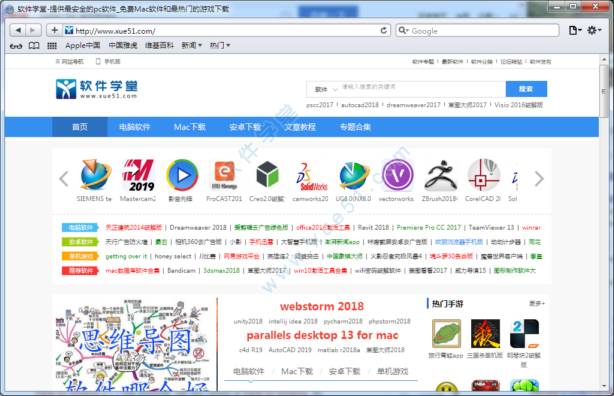Screen dimensions: 614x396
Task: Open the bookmarks book icon
Action: (x=34, y=46)
